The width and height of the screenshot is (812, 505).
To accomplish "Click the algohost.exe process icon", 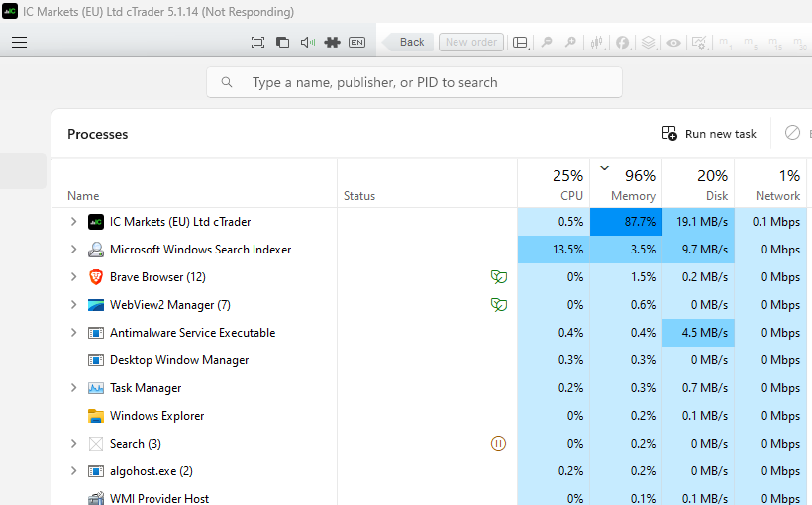I will point(96,471).
